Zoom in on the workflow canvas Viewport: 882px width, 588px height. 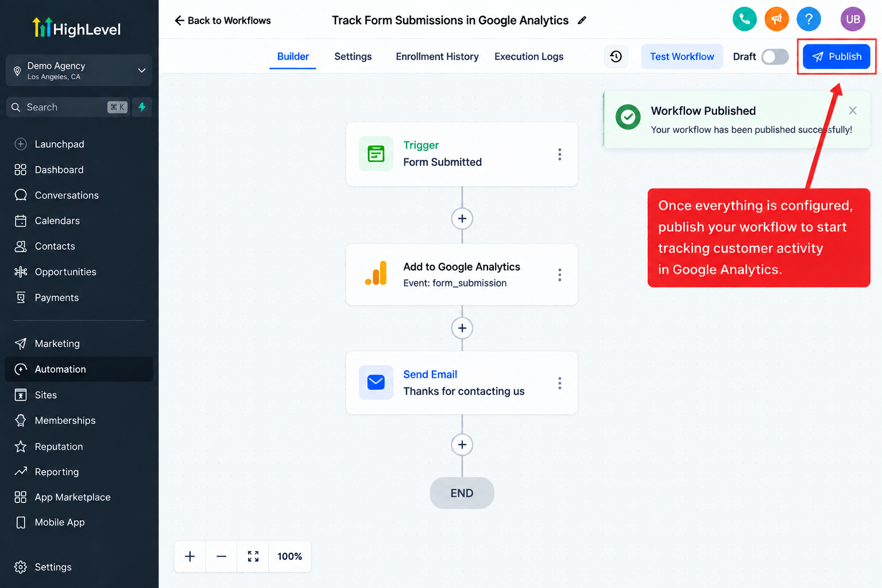190,556
